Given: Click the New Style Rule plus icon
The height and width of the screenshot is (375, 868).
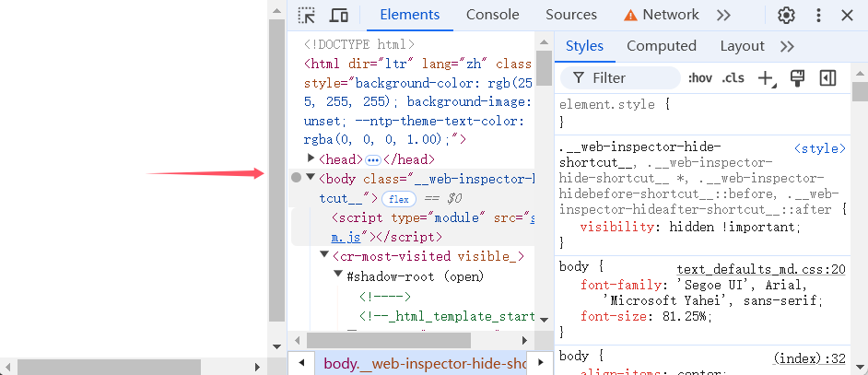Looking at the screenshot, I should tap(765, 78).
